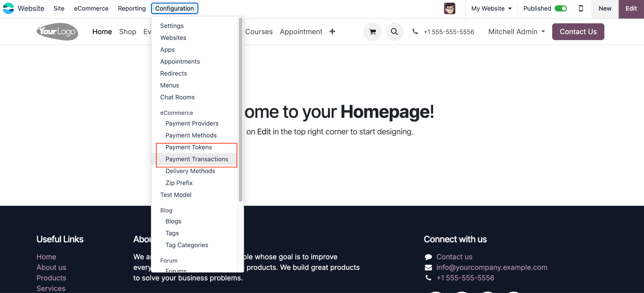Select Settings in the Configuration dropdown
The height and width of the screenshot is (293, 644).
pyautogui.click(x=172, y=26)
